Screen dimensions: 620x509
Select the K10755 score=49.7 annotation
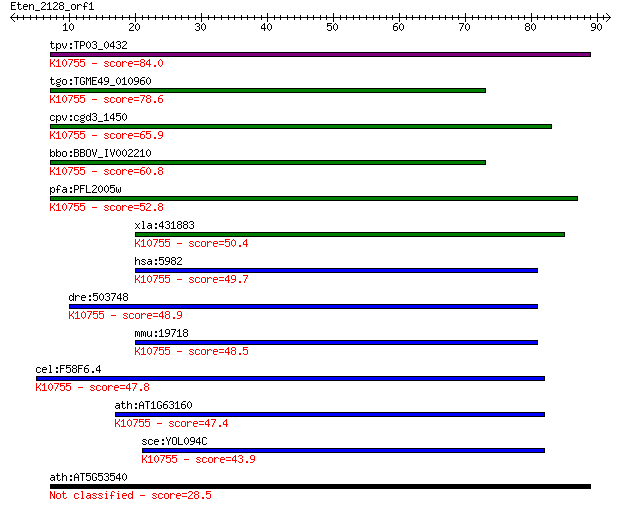(191, 280)
